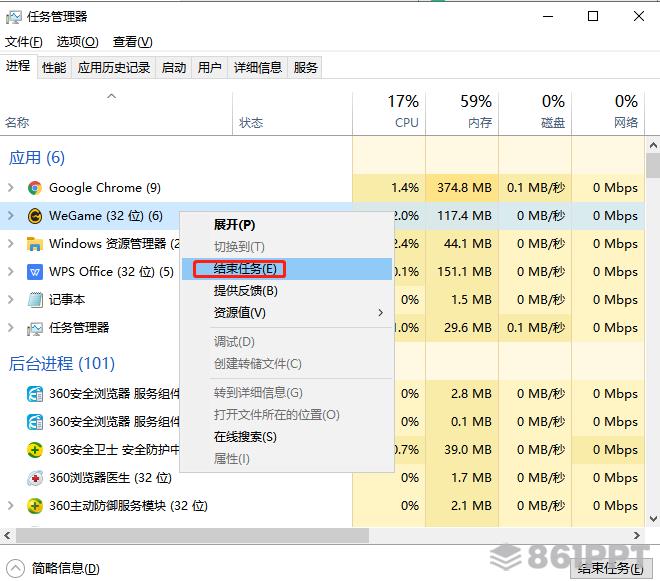Click the horizontal scrollbar thumb

click(x=192, y=536)
